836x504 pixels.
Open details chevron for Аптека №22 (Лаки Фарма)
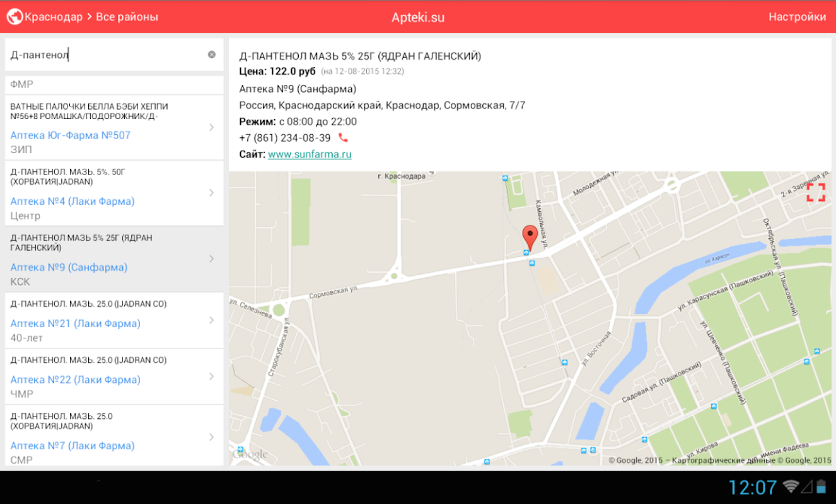[212, 376]
